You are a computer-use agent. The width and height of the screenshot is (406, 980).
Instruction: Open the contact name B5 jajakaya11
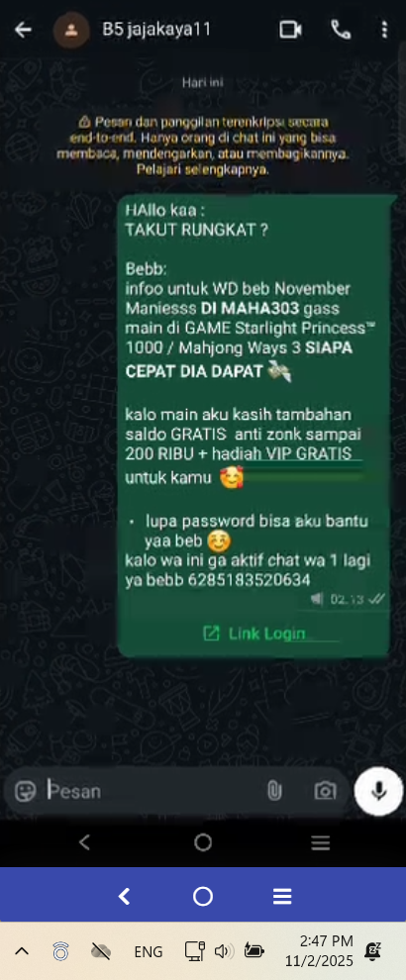[x=156, y=30]
